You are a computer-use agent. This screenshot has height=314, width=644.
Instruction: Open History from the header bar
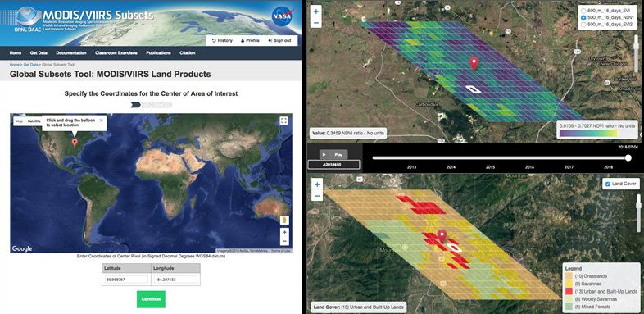[222, 40]
